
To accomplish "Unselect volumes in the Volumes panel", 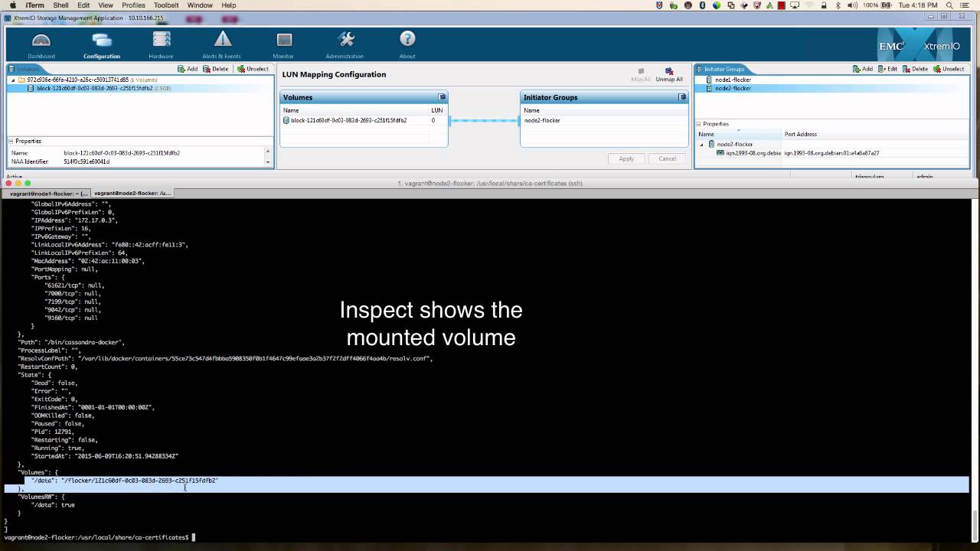I will (253, 69).
